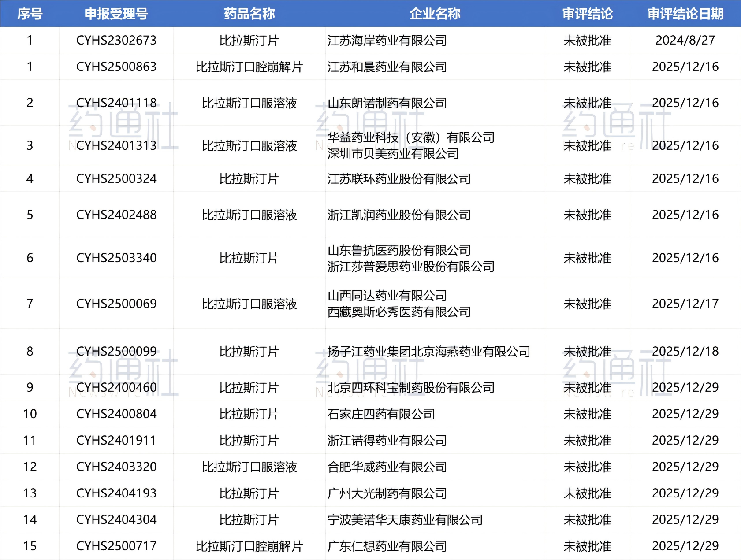Select '比拉斯汀口腔崩解片' in the CYHS2500717 row
Viewport: 741px width, 560px height.
(249, 546)
